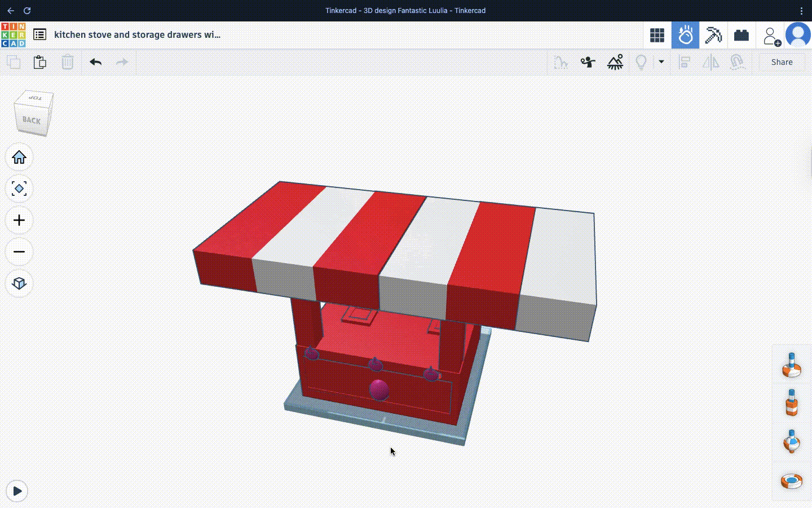Click the Fit all in view button
812x508 pixels.
pos(19,189)
